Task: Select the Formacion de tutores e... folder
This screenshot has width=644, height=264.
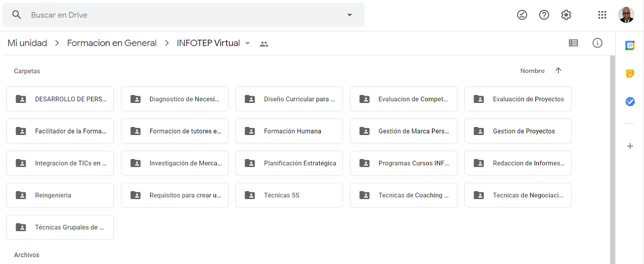Action: 175,131
